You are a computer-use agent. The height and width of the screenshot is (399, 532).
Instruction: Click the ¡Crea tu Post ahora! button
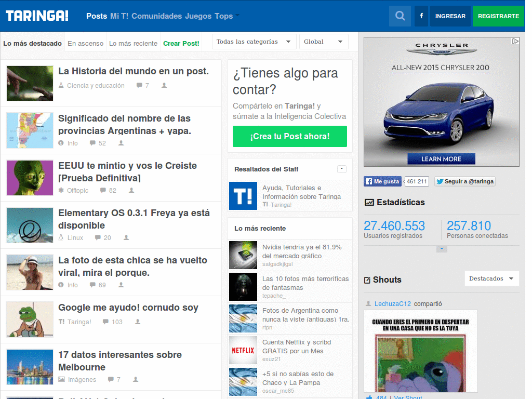click(x=290, y=137)
